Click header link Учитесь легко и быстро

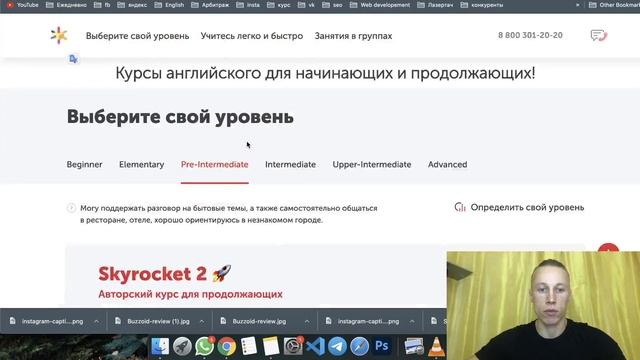click(x=252, y=36)
